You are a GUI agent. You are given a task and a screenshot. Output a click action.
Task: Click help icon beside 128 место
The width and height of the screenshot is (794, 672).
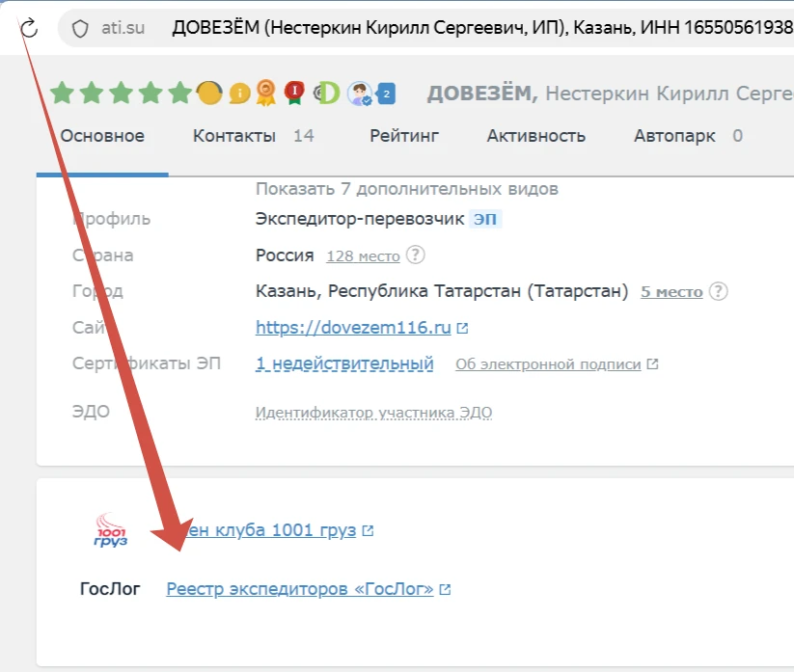coord(416,255)
